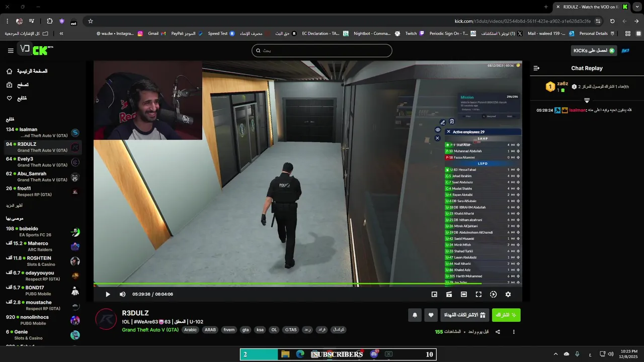This screenshot has height=362, width=644.
Task: Open the all bookmarks folder
Action: tap(27, 34)
